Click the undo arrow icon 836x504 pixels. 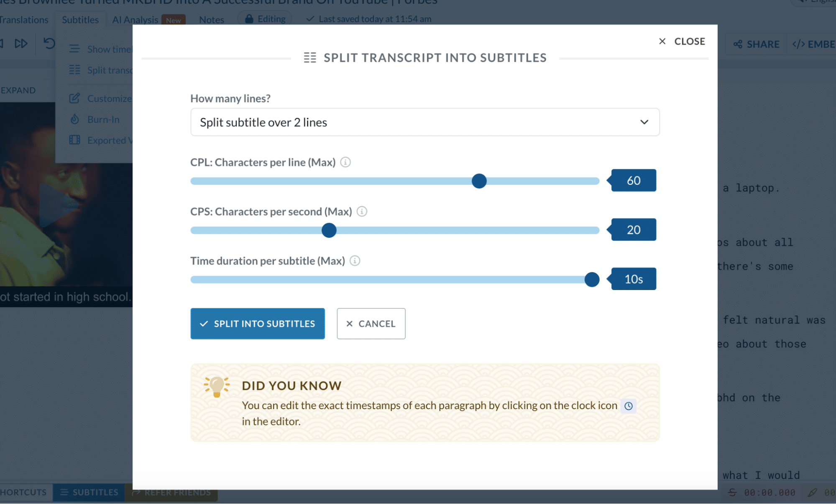click(x=49, y=43)
